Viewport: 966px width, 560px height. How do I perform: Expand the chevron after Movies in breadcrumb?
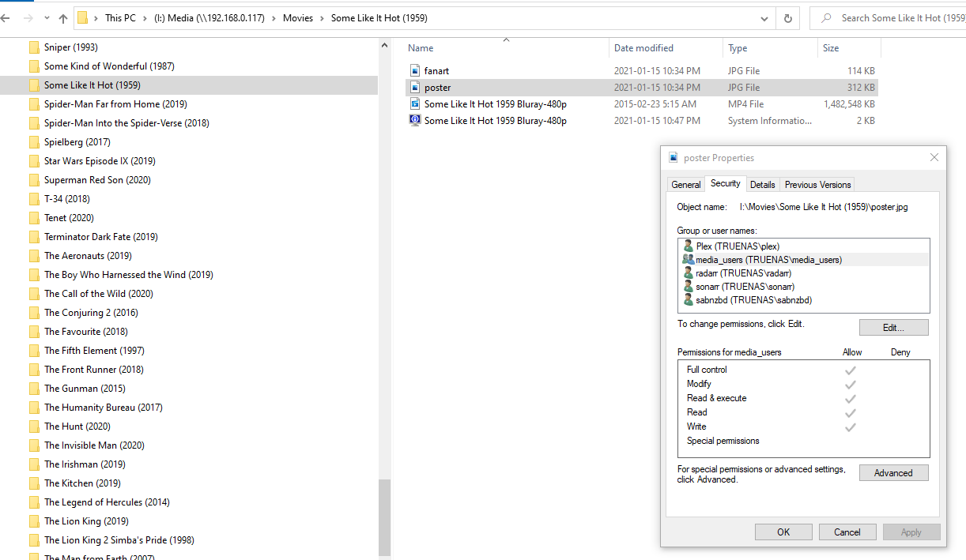point(322,18)
